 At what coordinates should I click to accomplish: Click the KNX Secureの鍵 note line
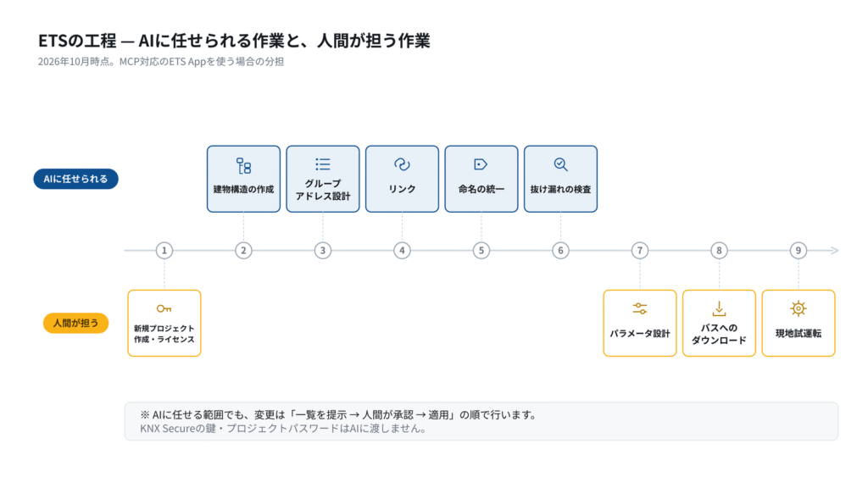click(x=283, y=429)
